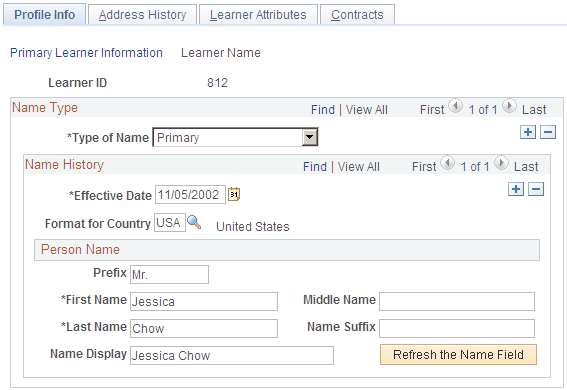567x390 pixels.
Task: Go to First in Name History
Action: click(x=424, y=167)
